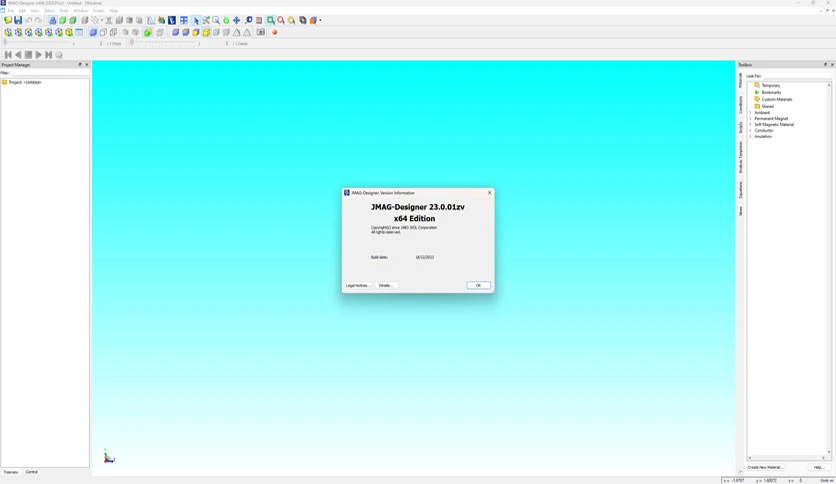Open the File menu

point(11,11)
